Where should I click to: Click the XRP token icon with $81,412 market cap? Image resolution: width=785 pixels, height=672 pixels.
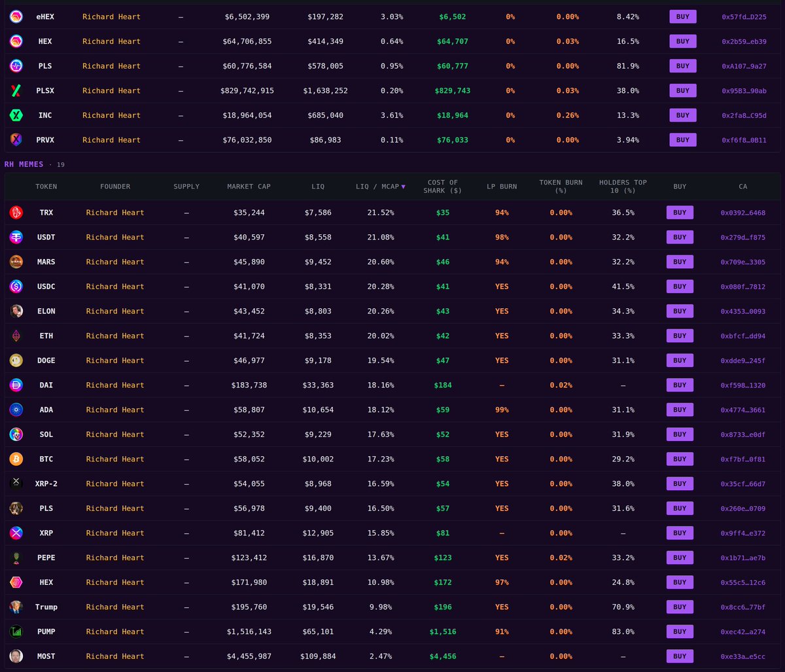(16, 533)
